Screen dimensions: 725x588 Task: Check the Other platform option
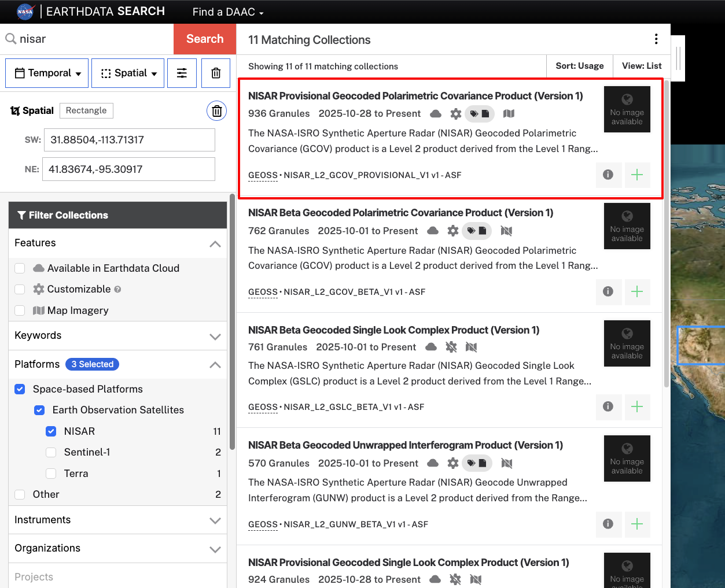20,494
